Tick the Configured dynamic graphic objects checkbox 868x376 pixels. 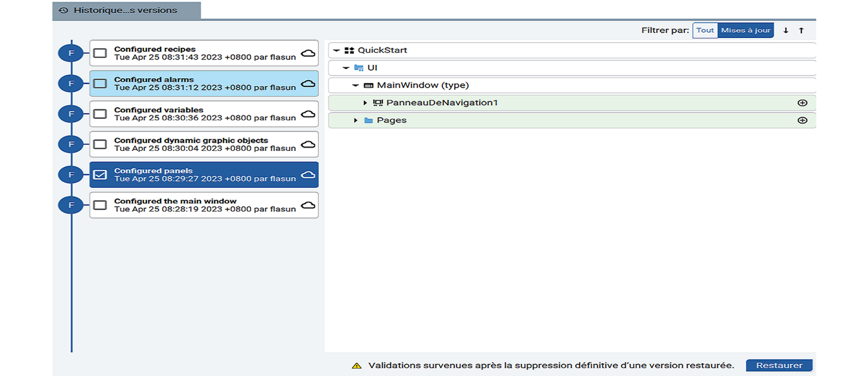click(x=100, y=144)
